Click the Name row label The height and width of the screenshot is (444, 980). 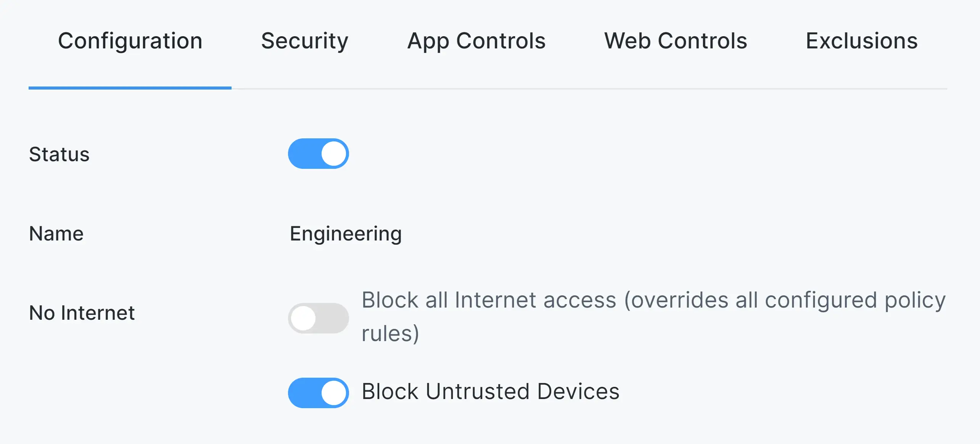click(x=56, y=234)
